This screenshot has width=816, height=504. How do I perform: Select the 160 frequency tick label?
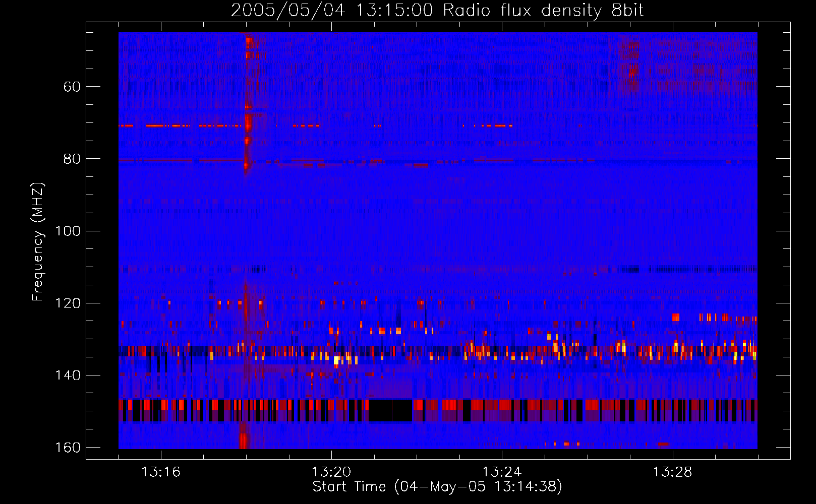(68, 448)
